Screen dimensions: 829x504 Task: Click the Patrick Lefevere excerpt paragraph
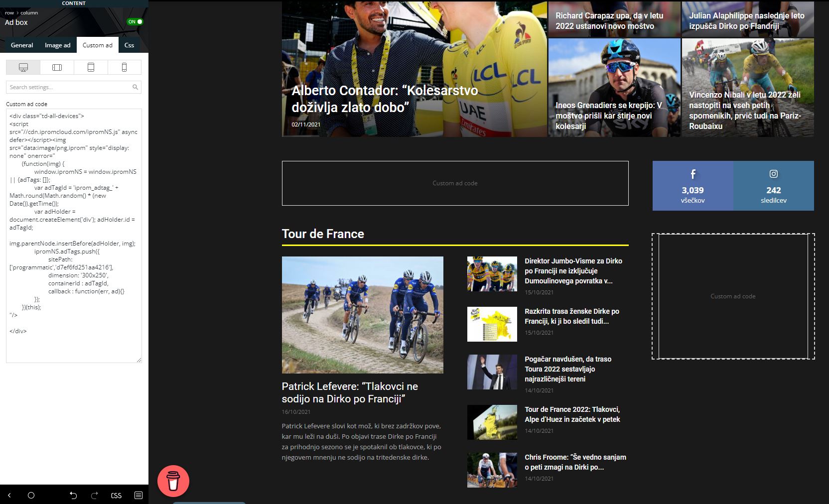click(x=361, y=442)
